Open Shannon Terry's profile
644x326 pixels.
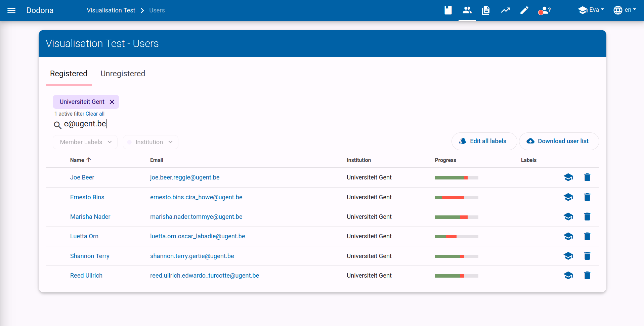[x=90, y=256]
